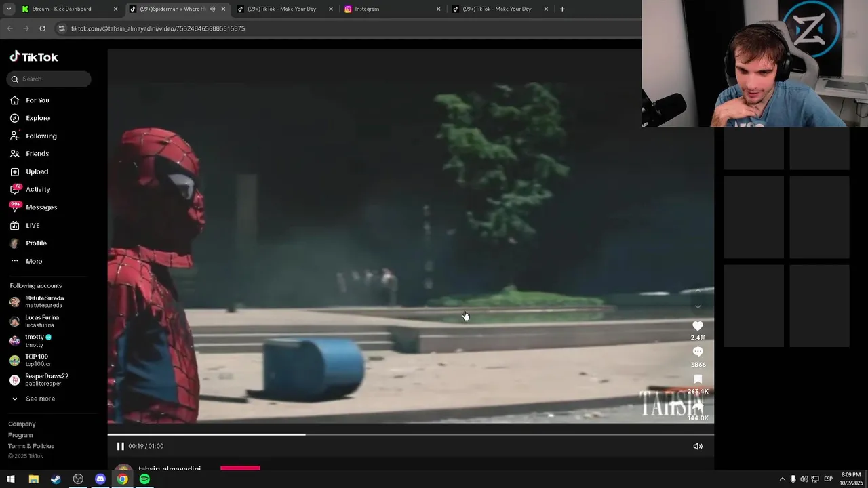Image resolution: width=868 pixels, height=488 pixels.
Task: Open the tab search dropdown in Chrome
Action: pos(8,9)
